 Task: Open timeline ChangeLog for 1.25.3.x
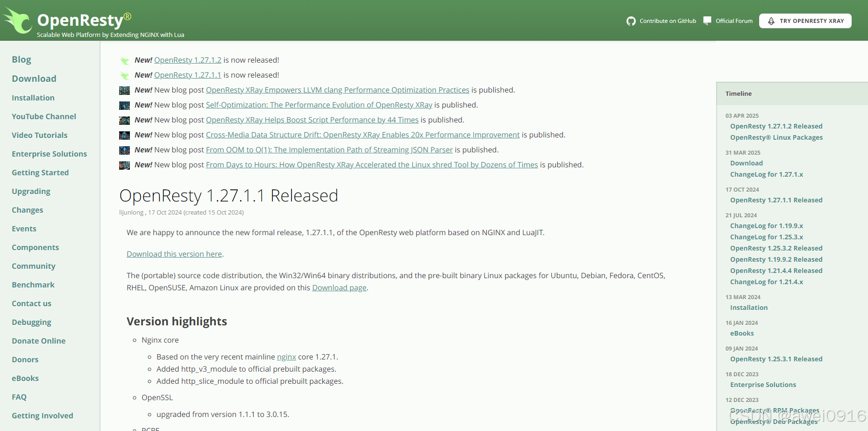[x=767, y=237]
